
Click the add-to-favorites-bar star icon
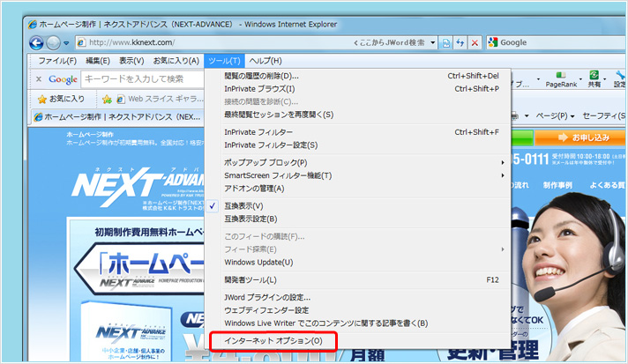pos(107,99)
